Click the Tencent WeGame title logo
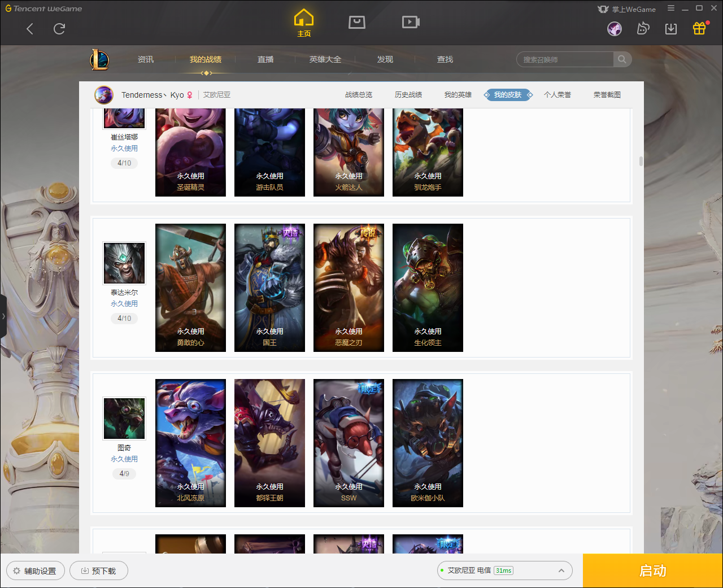The image size is (723, 588). 43,8
